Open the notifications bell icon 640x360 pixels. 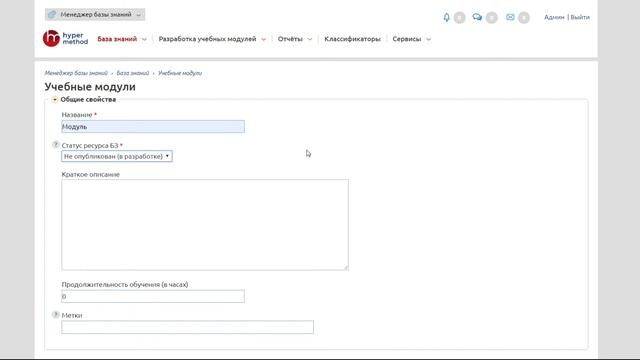(447, 17)
